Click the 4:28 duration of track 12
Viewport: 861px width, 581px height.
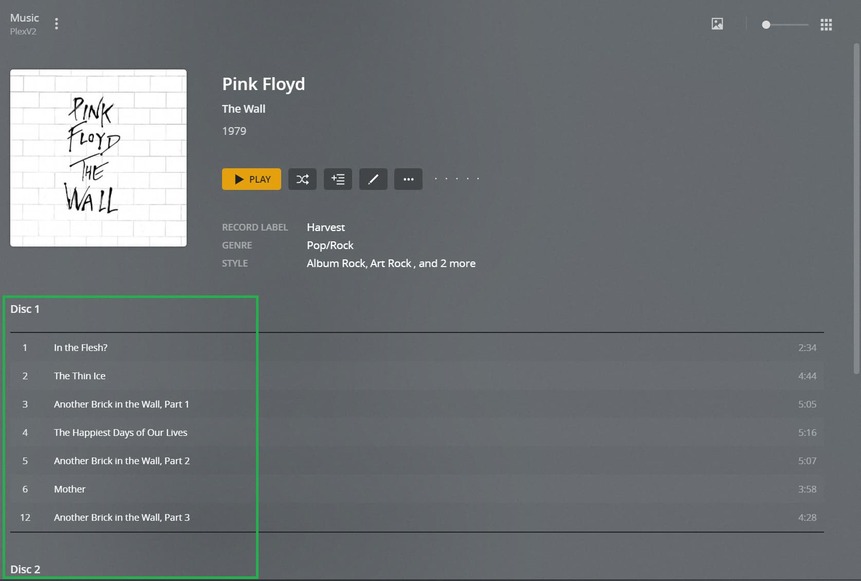pos(807,517)
